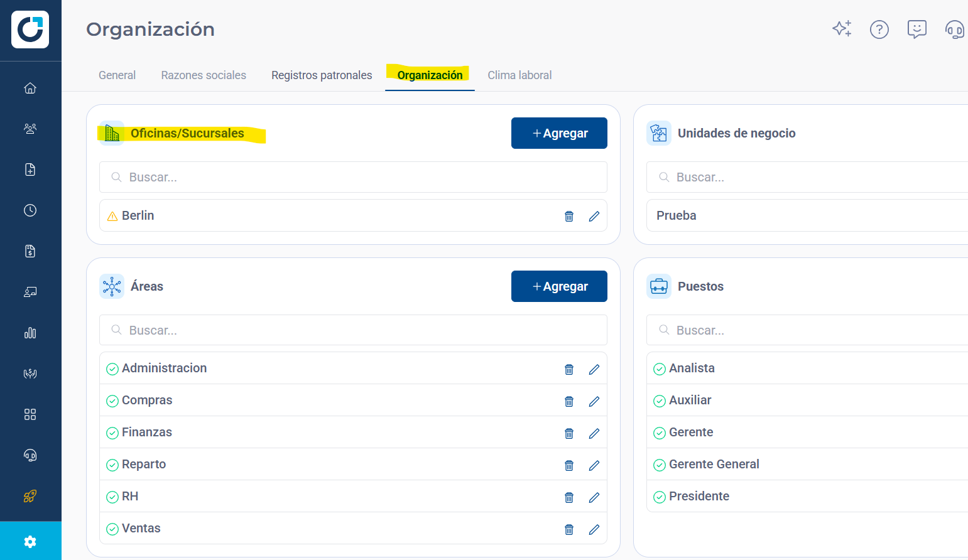This screenshot has height=560, width=968.
Task: Open the employees people icon in sidebar
Action: pyautogui.click(x=30, y=129)
